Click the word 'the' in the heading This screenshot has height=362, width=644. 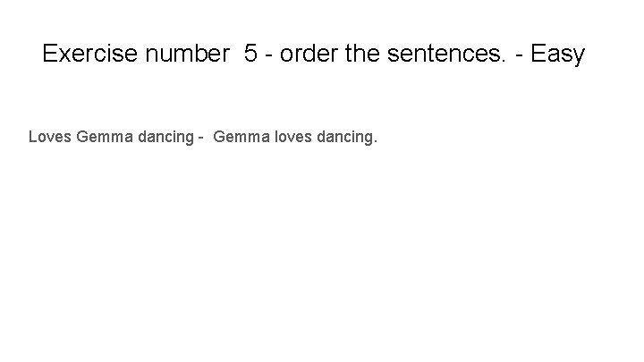coord(362,54)
